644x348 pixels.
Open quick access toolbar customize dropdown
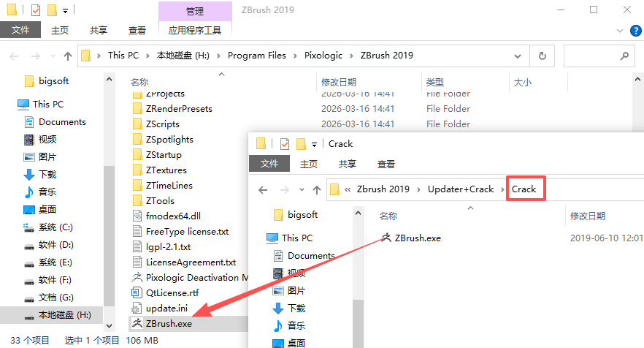(65, 11)
